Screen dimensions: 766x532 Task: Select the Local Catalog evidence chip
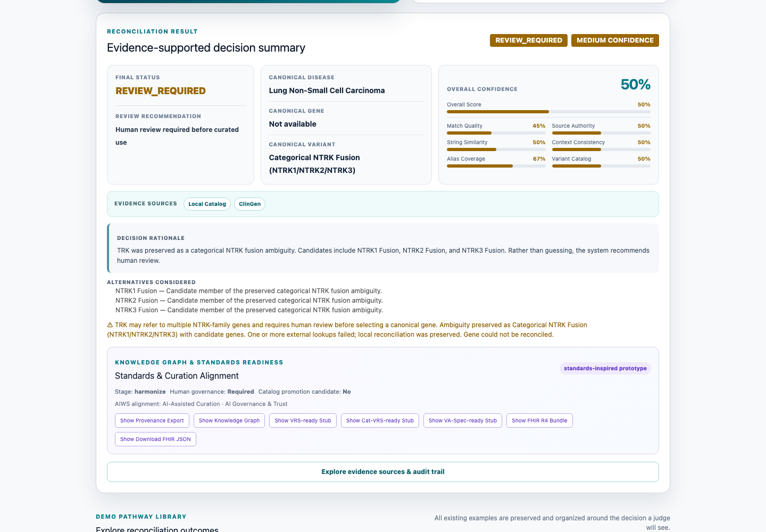[207, 204]
